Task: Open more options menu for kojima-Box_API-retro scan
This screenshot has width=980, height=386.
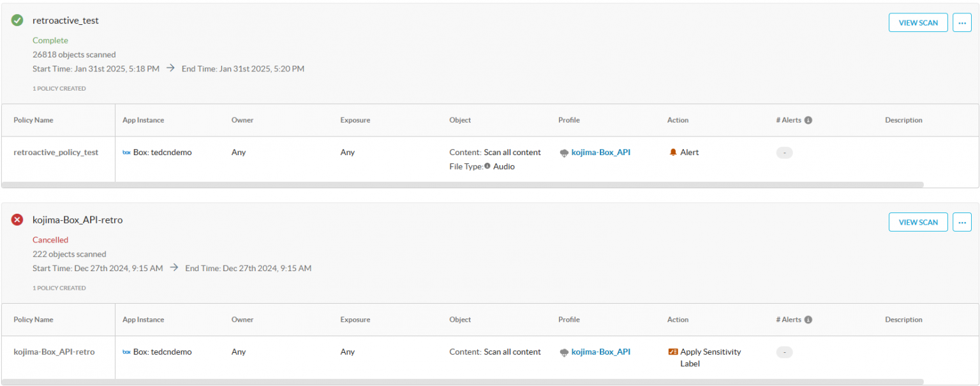Action: click(x=961, y=222)
